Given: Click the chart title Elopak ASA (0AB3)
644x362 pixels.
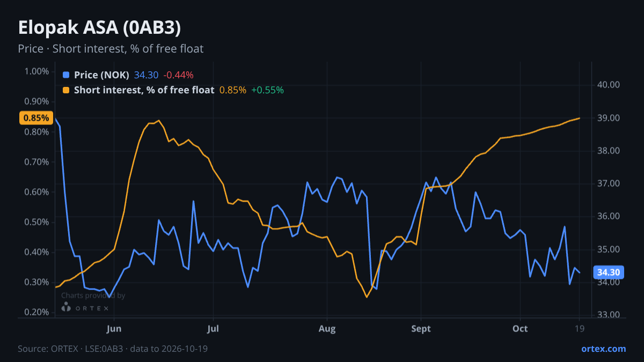Looking at the screenshot, I should coord(99,28).
